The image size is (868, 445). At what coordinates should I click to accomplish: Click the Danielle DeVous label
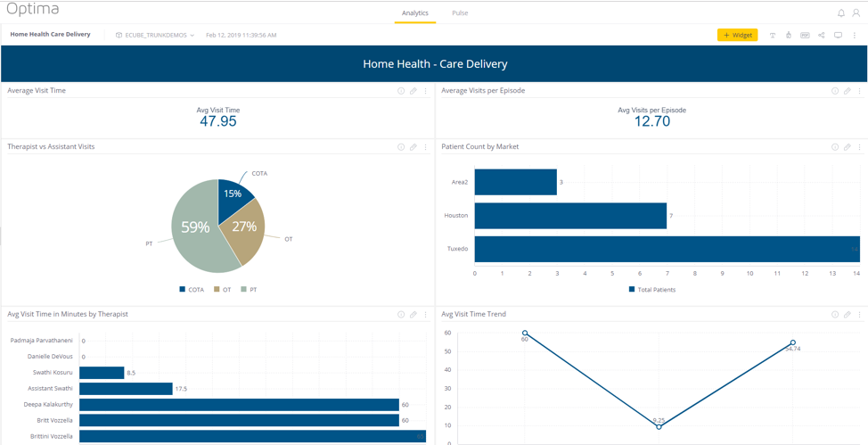click(x=50, y=357)
